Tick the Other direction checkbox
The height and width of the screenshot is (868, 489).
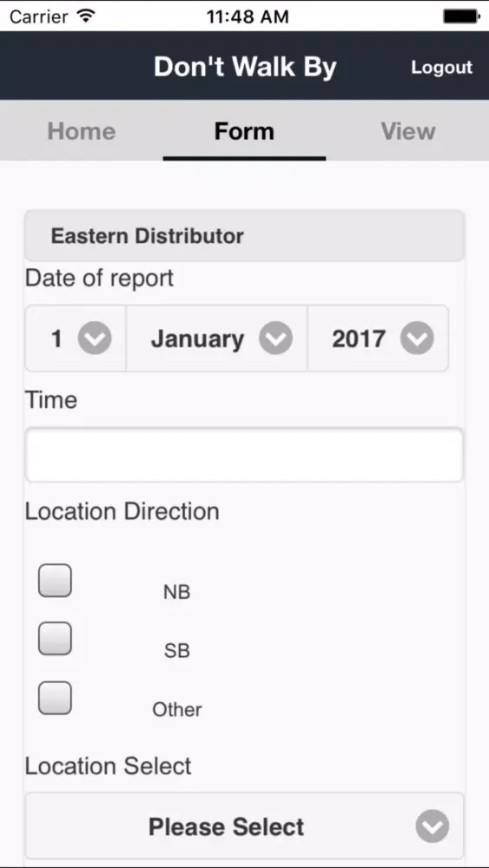coord(55,698)
